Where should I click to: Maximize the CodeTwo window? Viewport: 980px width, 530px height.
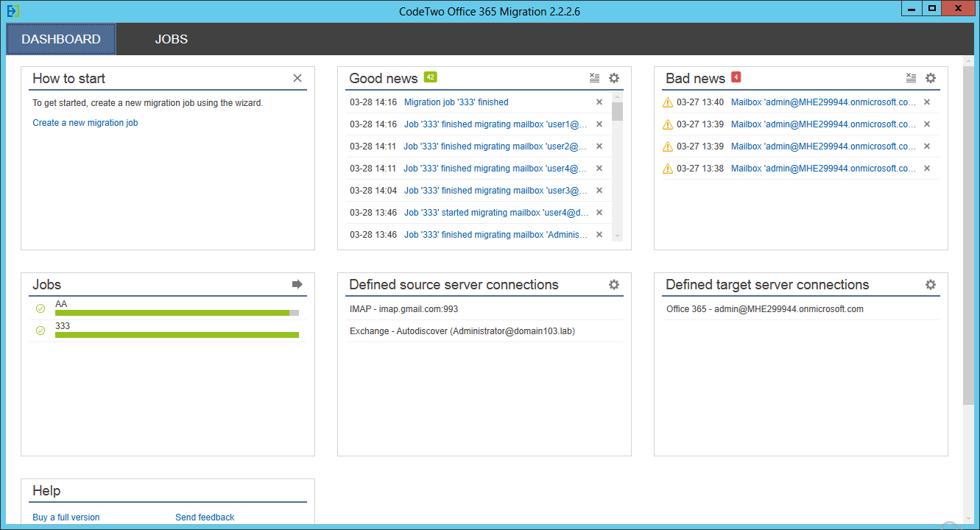pyautogui.click(x=931, y=8)
